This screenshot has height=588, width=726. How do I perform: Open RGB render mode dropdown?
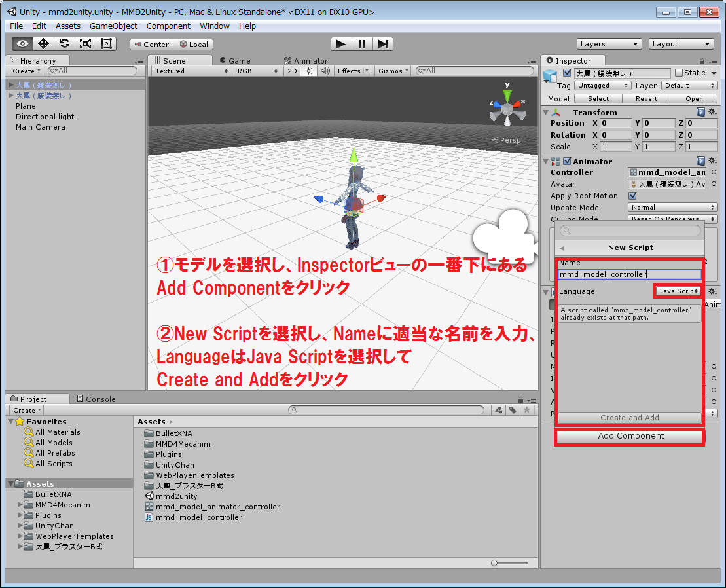(x=257, y=71)
